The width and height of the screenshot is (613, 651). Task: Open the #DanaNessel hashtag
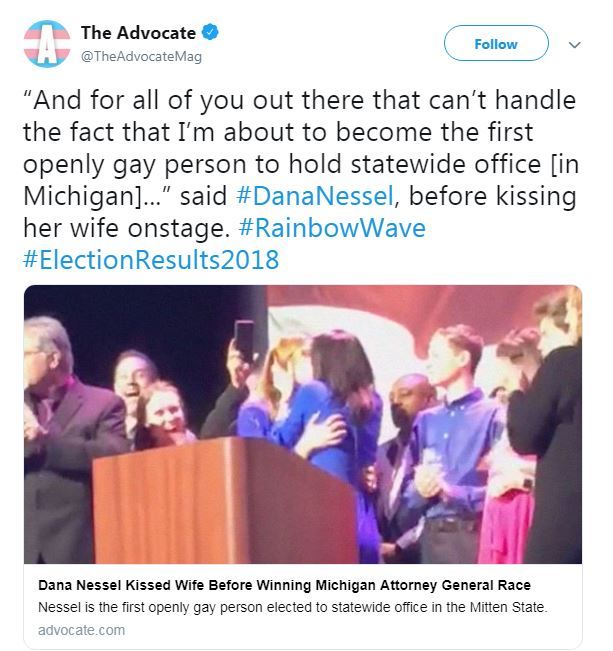314,196
